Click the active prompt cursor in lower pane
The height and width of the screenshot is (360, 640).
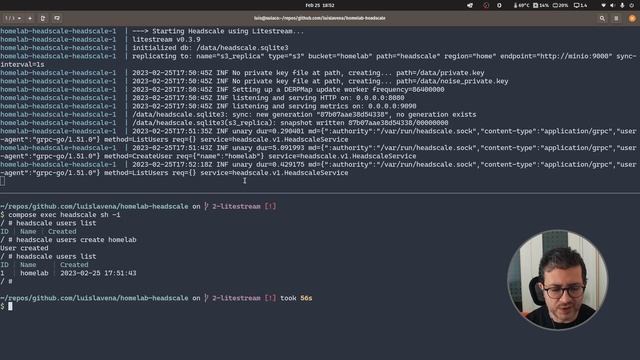(10, 307)
